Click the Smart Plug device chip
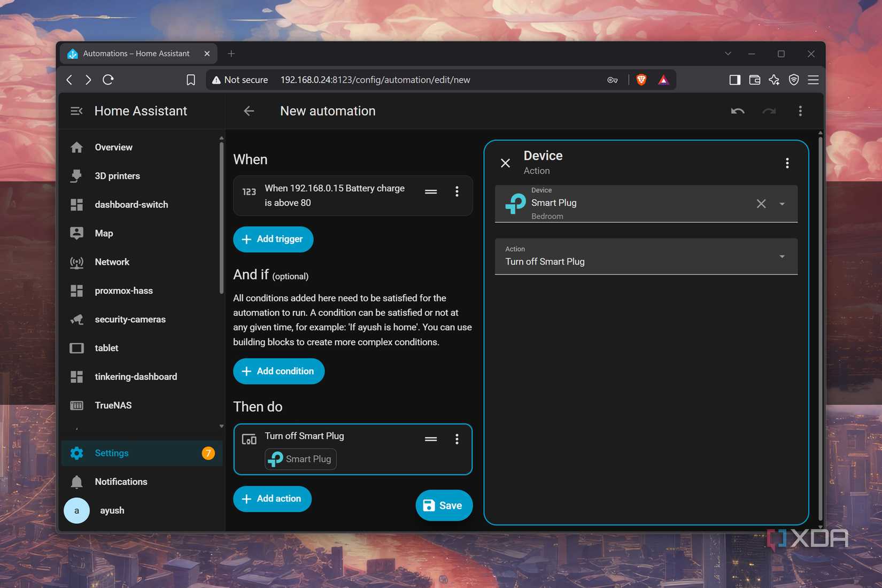 tap(300, 459)
